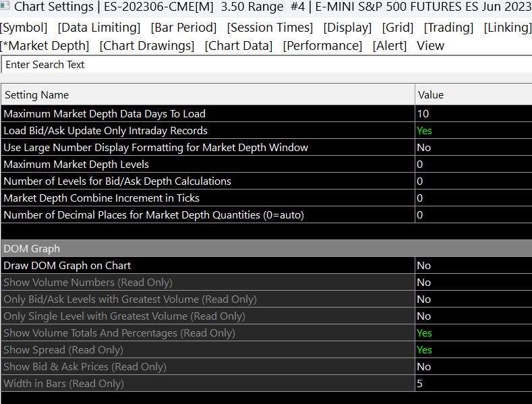
Task: Click Show Spread value Yes
Action: (x=473, y=349)
